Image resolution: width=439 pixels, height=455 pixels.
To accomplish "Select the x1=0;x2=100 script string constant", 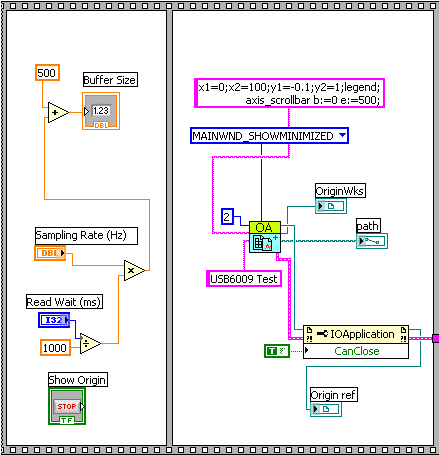I will 289,93.
